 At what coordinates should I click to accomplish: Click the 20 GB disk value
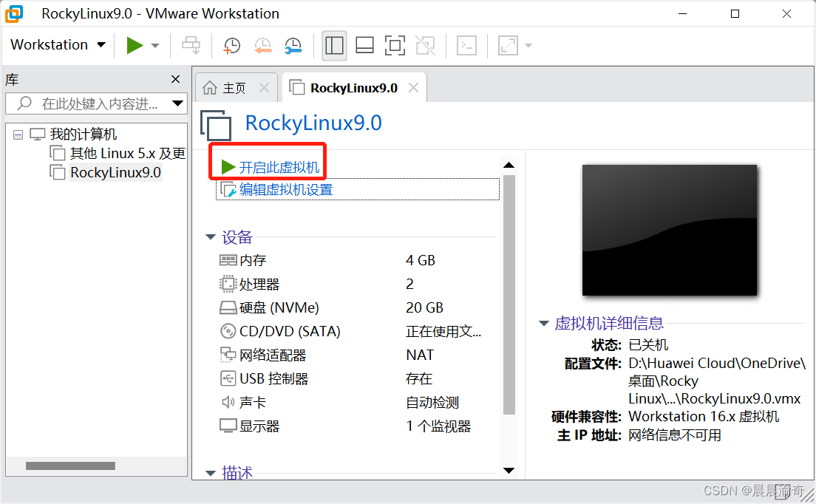point(425,308)
